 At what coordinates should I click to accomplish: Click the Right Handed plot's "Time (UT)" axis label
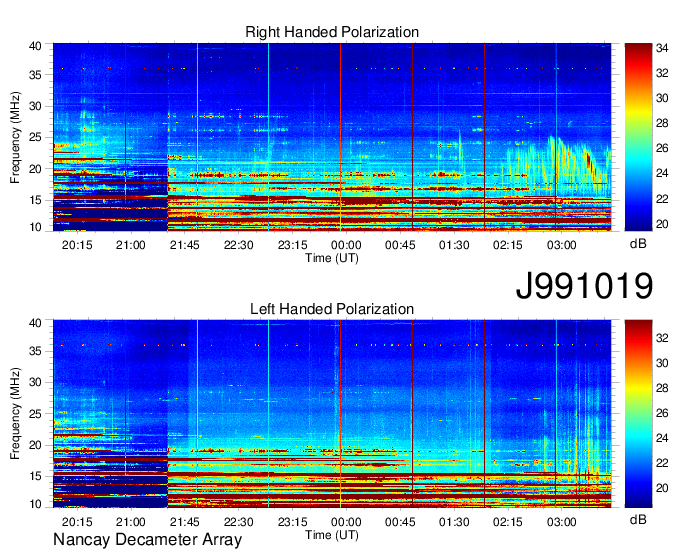pos(332,258)
